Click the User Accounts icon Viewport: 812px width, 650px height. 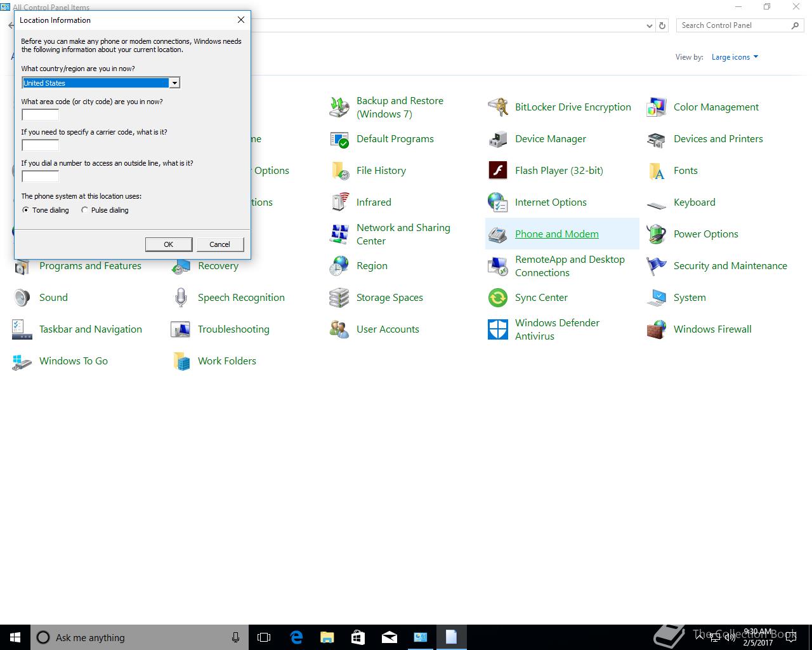coord(339,329)
